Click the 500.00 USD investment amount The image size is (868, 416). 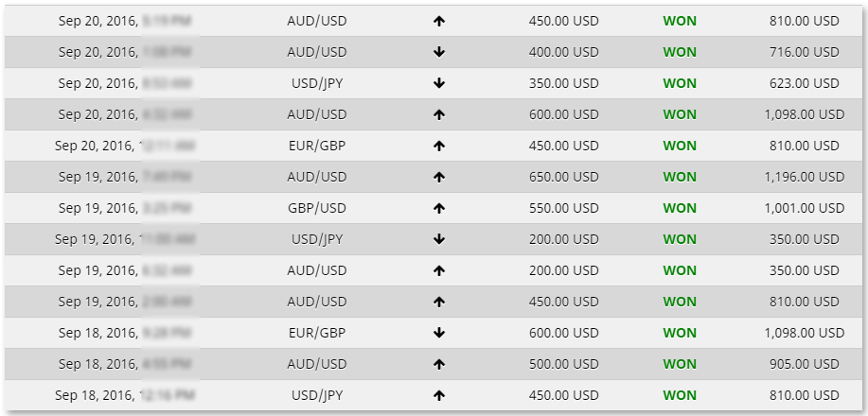563,365
